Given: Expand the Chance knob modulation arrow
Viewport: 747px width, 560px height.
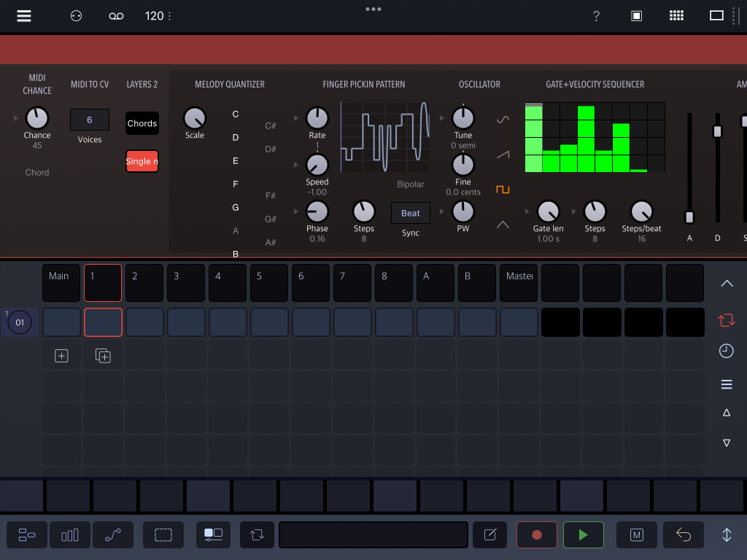Looking at the screenshot, I should pyautogui.click(x=16, y=118).
